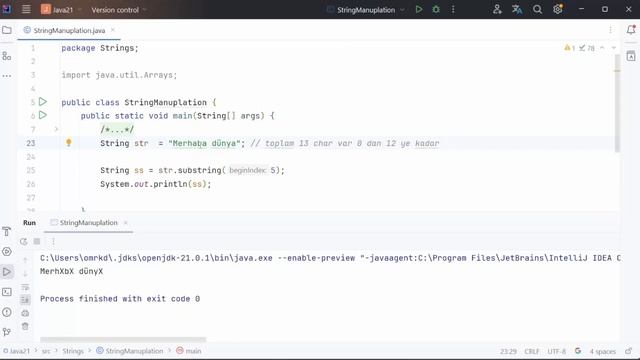Click the yellow intention bulb on line 23
The width and height of the screenshot is (640, 360).
click(x=69, y=142)
